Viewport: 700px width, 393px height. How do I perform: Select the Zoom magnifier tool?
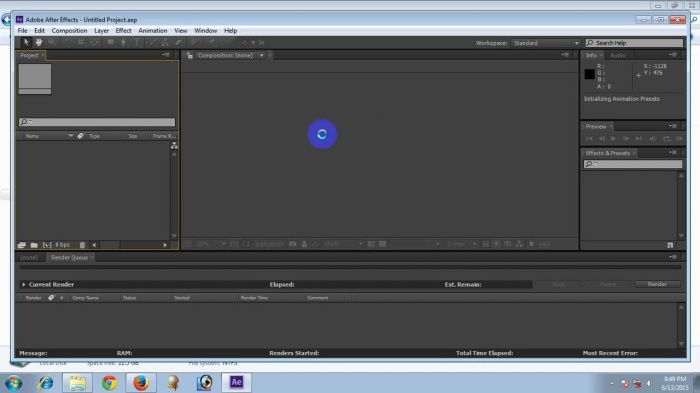(x=52, y=42)
